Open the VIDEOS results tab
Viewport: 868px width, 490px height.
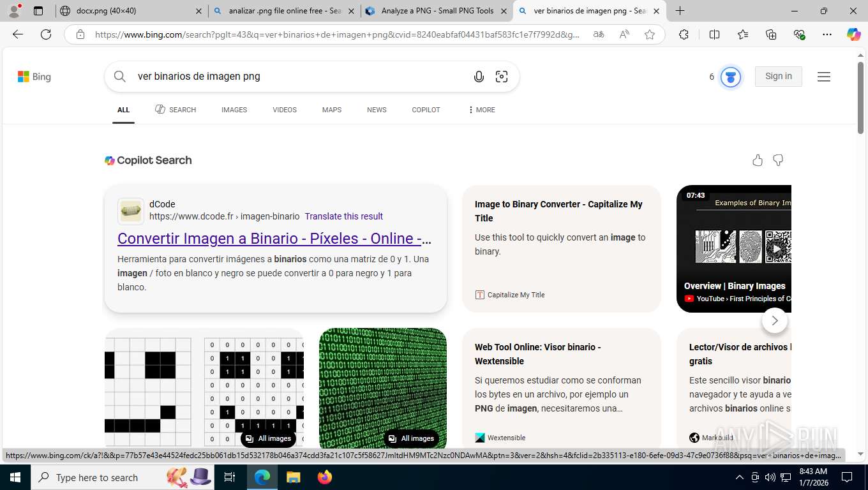tap(285, 110)
